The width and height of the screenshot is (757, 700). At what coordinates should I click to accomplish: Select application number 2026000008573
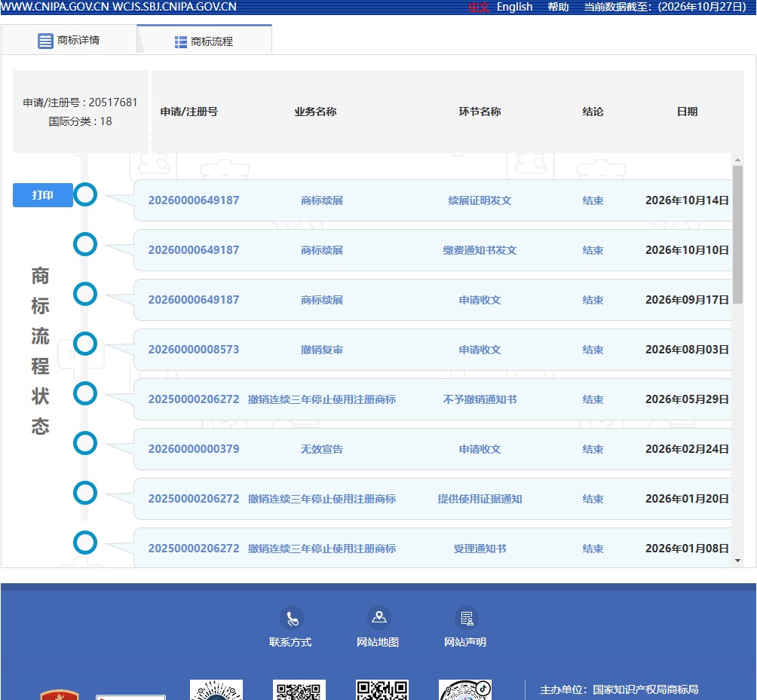(194, 350)
